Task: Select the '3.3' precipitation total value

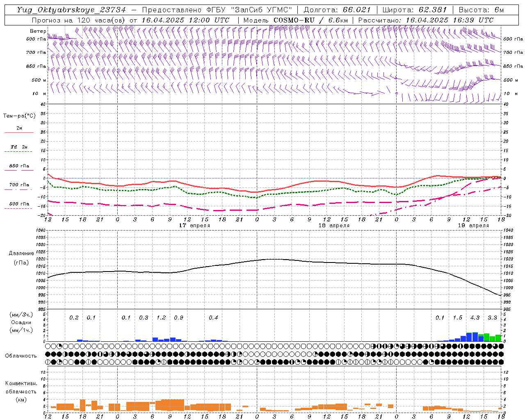Action: pos(492,318)
